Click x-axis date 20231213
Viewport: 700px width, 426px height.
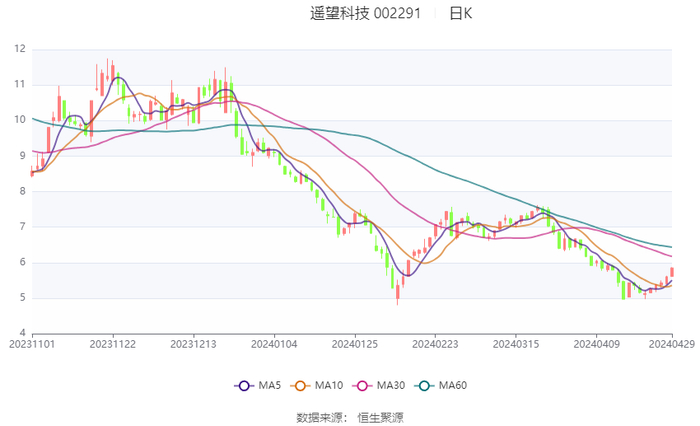192,345
